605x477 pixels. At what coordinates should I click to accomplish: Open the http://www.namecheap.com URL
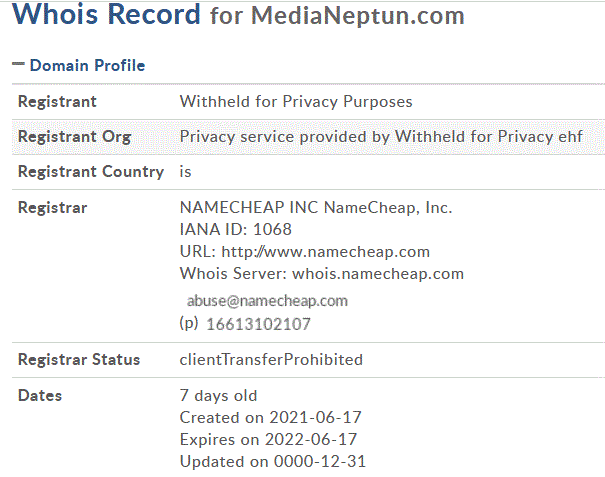(325, 252)
